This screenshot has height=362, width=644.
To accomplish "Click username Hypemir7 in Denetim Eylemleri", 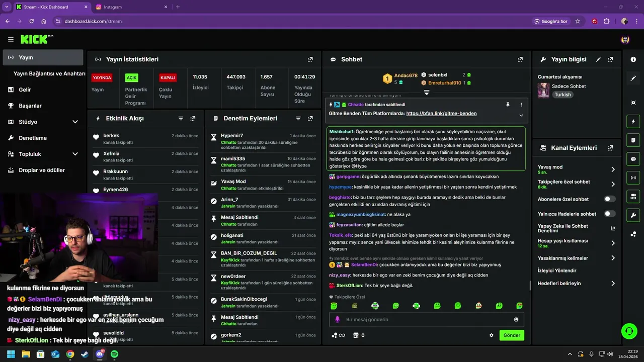I will [x=232, y=136].
